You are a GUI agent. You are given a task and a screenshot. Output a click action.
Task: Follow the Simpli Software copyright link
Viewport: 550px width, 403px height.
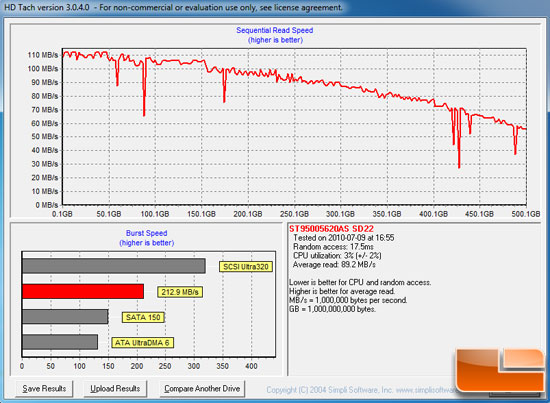[361, 390]
